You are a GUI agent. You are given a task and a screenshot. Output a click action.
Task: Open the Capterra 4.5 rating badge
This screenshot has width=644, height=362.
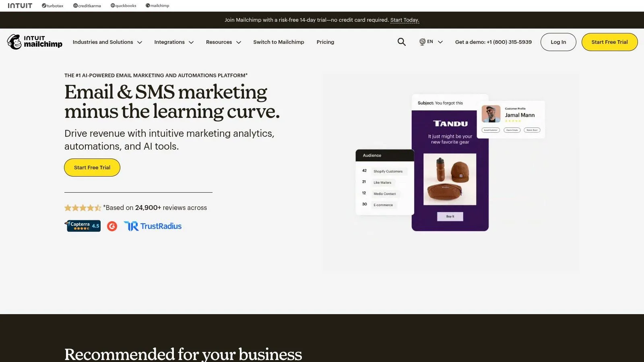pyautogui.click(x=83, y=226)
